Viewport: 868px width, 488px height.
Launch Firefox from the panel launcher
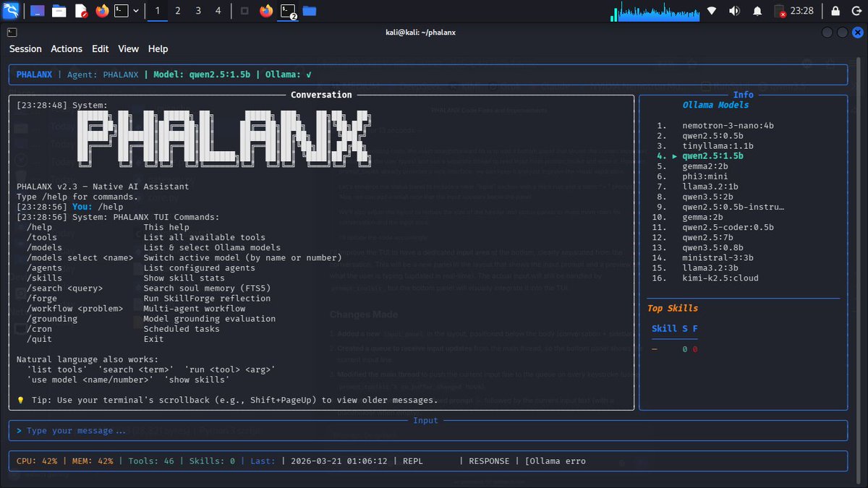pos(102,11)
